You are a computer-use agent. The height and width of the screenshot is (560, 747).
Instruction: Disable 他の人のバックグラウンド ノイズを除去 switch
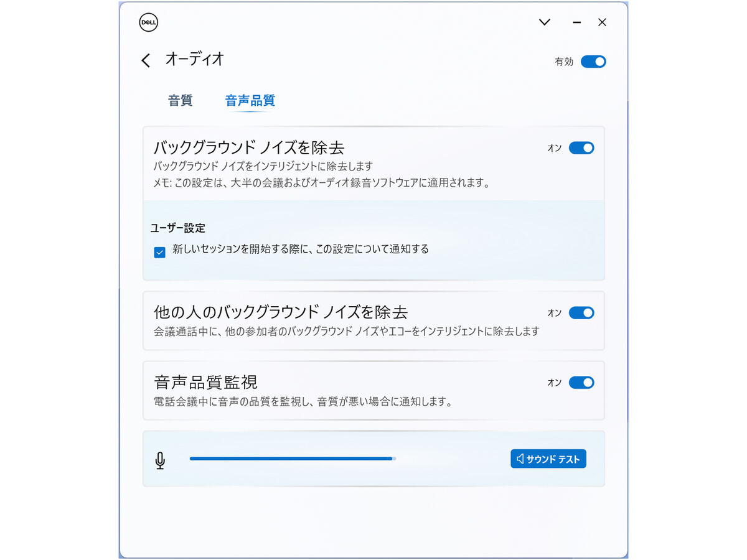(581, 313)
